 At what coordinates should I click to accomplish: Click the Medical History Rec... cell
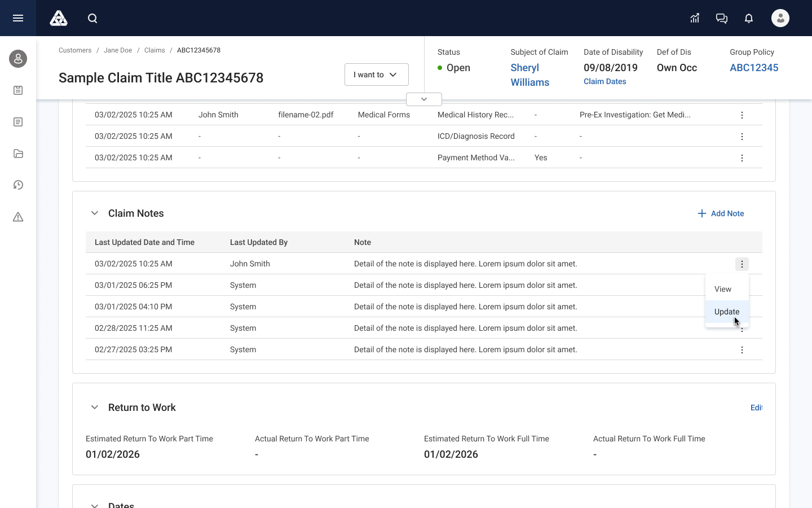[x=475, y=115]
